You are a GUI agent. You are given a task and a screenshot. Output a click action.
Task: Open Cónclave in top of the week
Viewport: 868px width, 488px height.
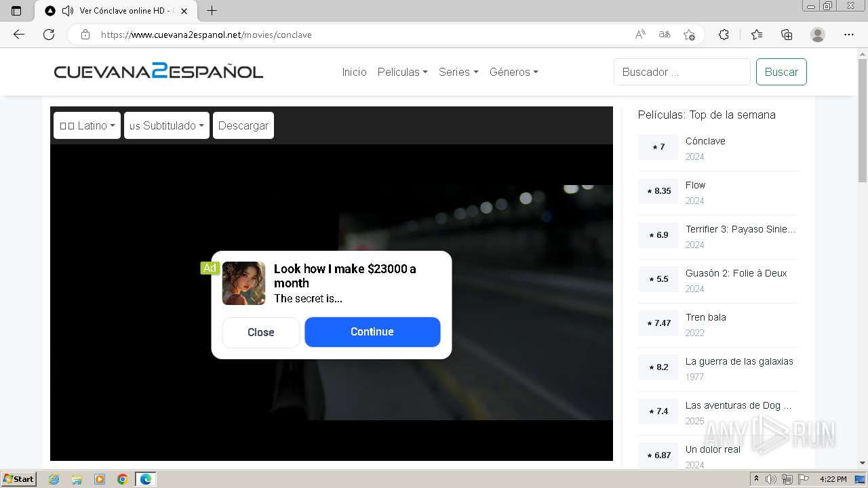pos(705,141)
